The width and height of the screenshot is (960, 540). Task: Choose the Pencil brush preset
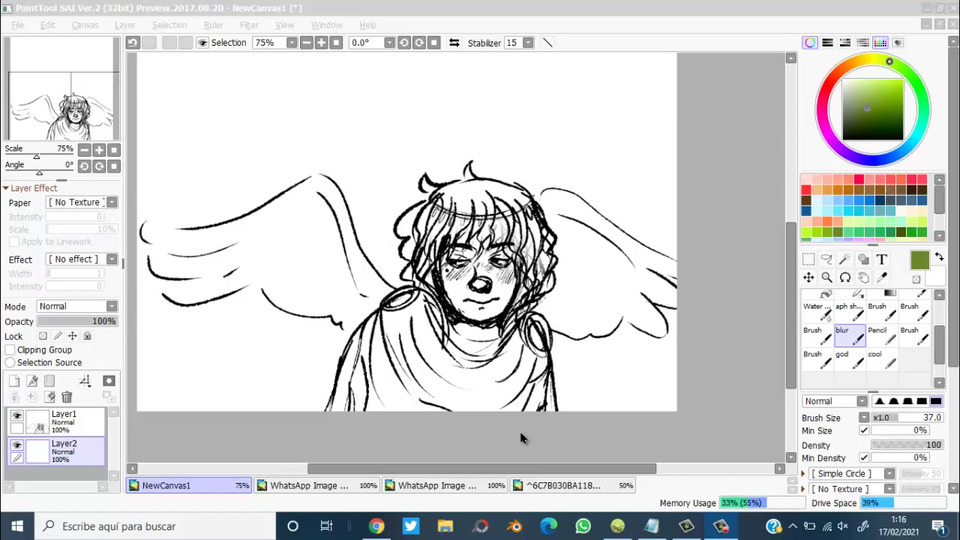tap(882, 336)
